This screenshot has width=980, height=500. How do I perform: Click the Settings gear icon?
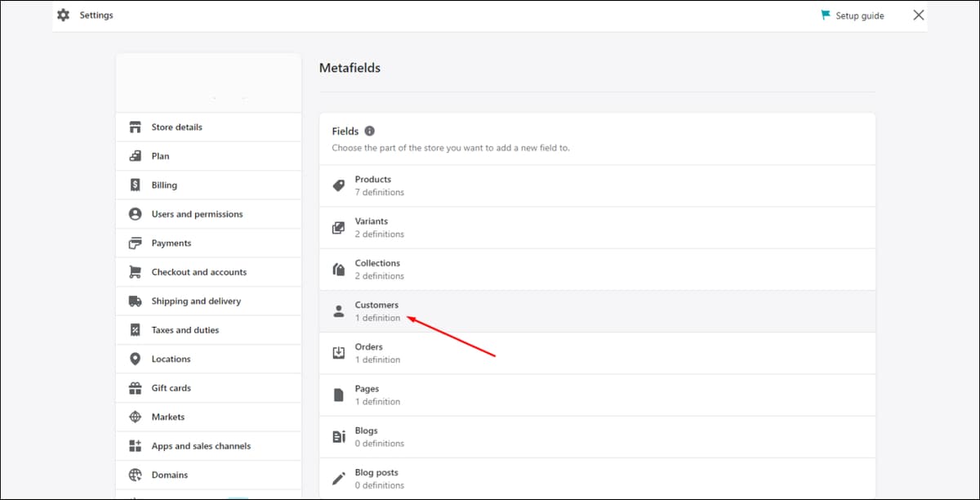[64, 15]
